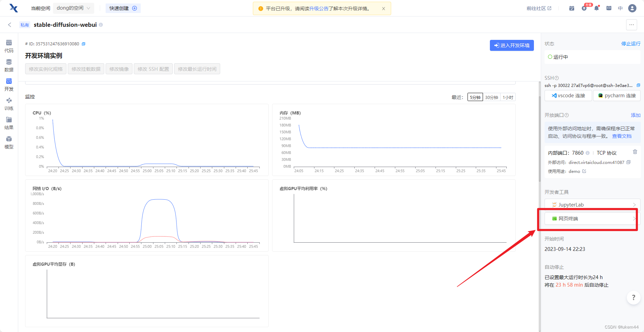The height and width of the screenshot is (332, 644).
Task: Open the 开发 development sidebar section
Action: [9, 85]
